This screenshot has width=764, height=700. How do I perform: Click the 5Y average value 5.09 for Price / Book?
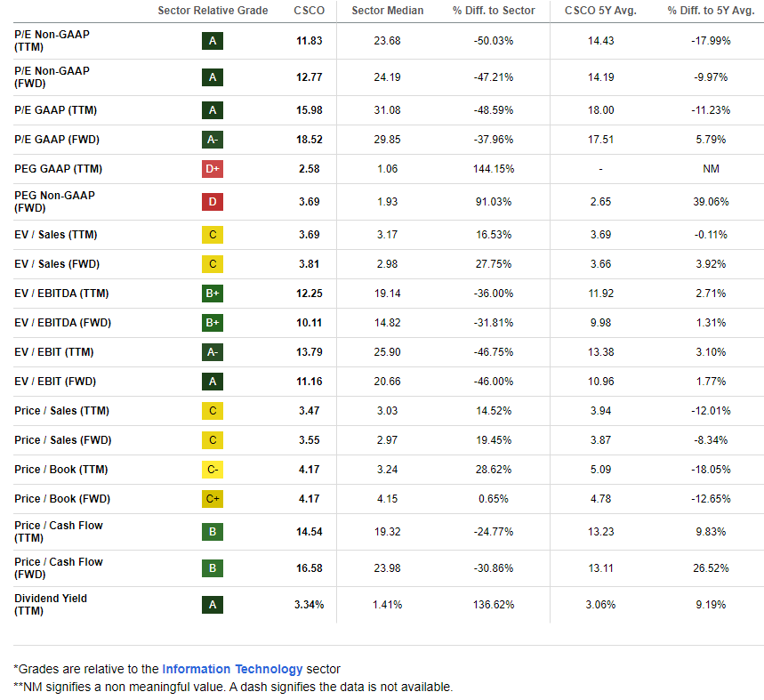tap(600, 470)
